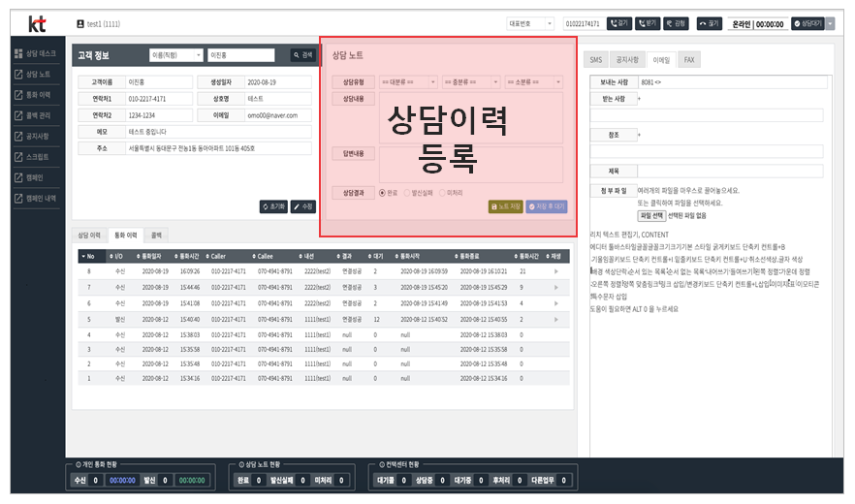The image size is (855, 504).
Task: Play recording for call row 6
Action: pos(555,303)
